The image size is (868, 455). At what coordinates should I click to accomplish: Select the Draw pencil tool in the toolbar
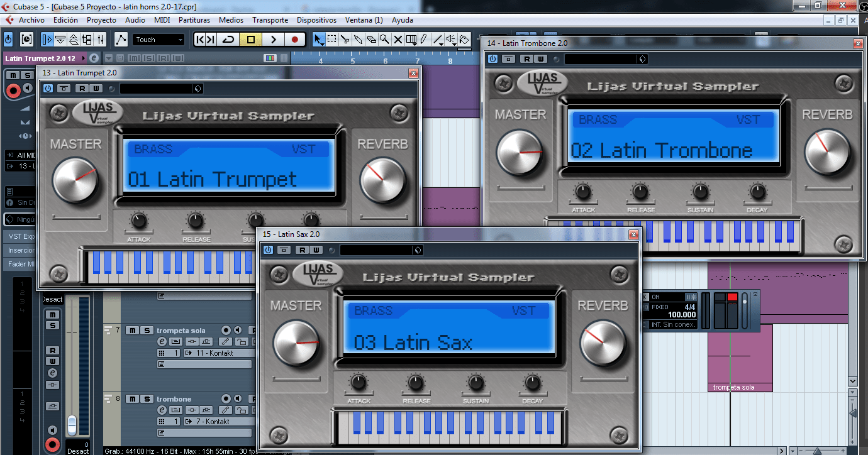423,39
